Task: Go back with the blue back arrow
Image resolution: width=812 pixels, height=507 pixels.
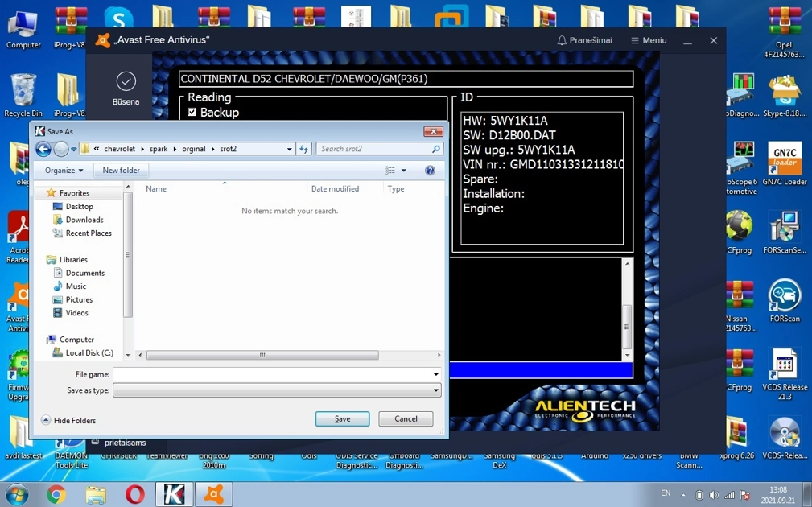Action: coord(43,149)
